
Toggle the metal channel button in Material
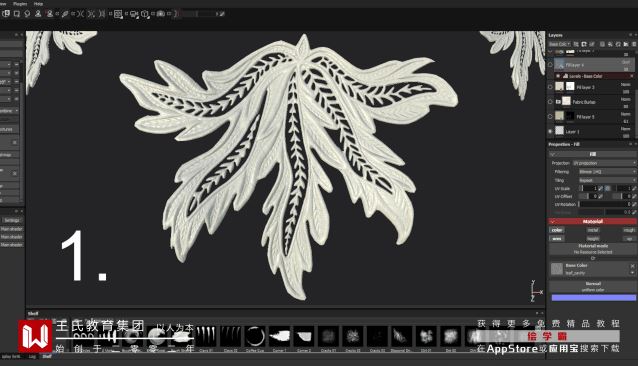592,230
